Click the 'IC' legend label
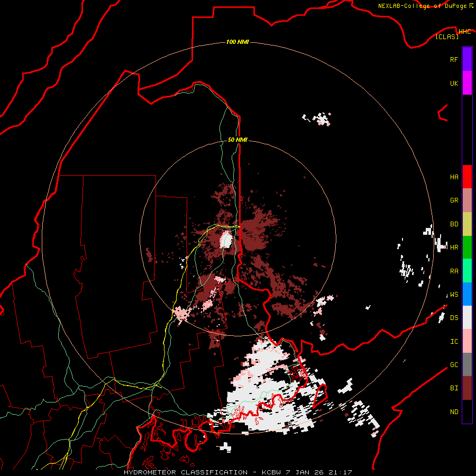Screen dimensions: 476x476 [x=454, y=342]
